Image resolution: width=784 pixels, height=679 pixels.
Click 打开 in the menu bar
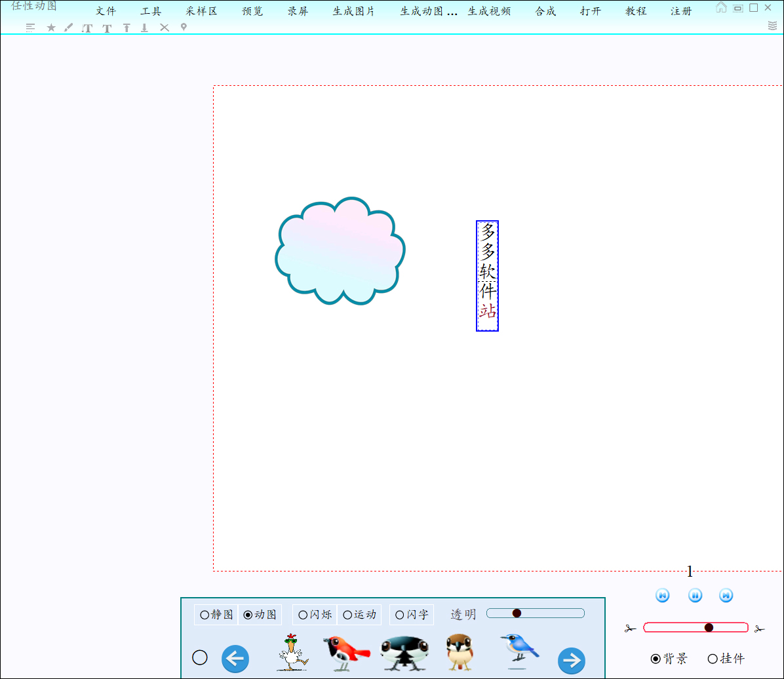[591, 11]
